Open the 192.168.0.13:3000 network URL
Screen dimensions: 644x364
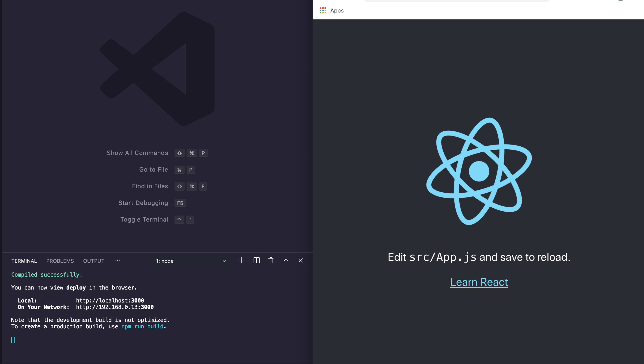(115, 307)
